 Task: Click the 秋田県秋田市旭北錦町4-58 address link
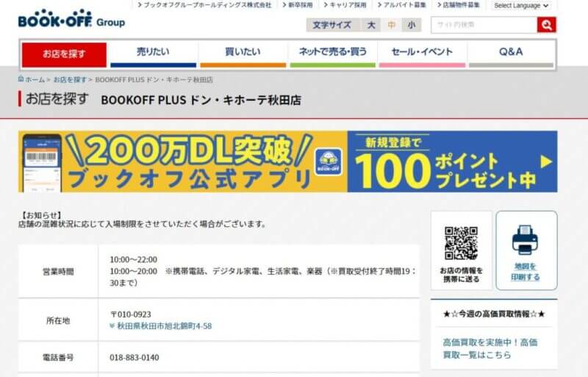(164, 326)
